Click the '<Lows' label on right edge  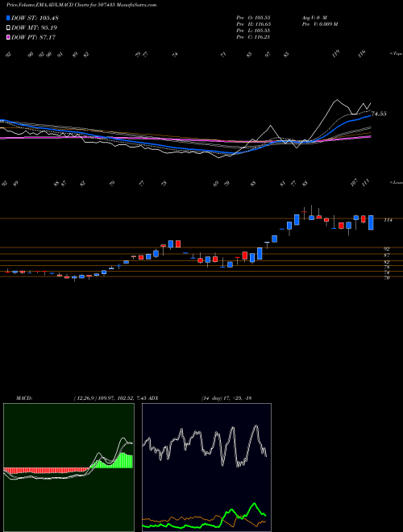click(x=396, y=182)
